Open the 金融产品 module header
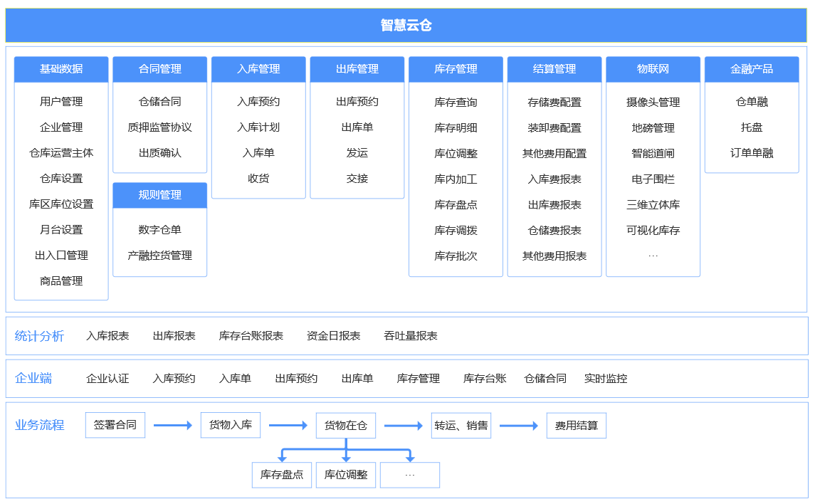The image size is (815, 504). [x=752, y=69]
